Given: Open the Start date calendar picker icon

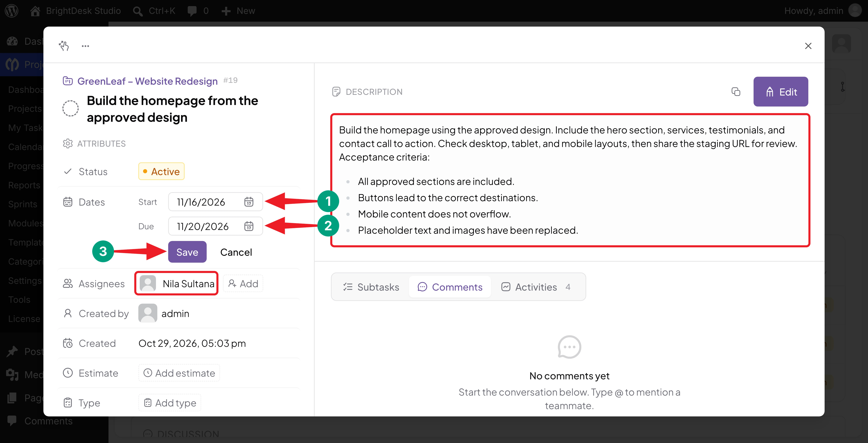Looking at the screenshot, I should pos(249,202).
